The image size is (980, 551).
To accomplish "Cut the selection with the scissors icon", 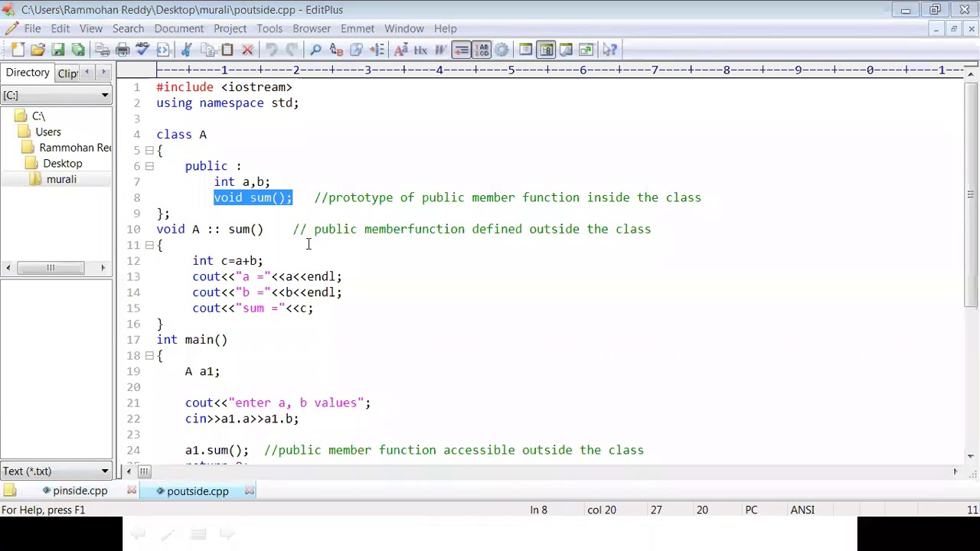I will 186,50.
